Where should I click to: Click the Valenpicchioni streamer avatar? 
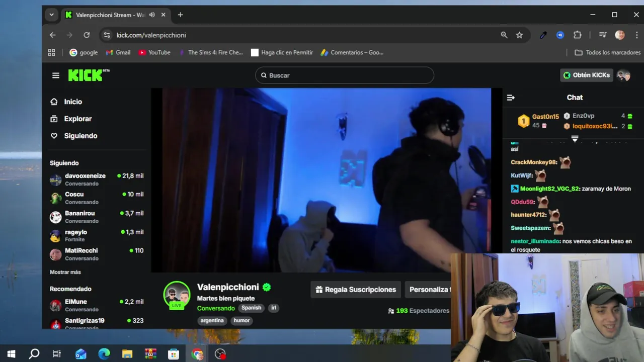[177, 294]
